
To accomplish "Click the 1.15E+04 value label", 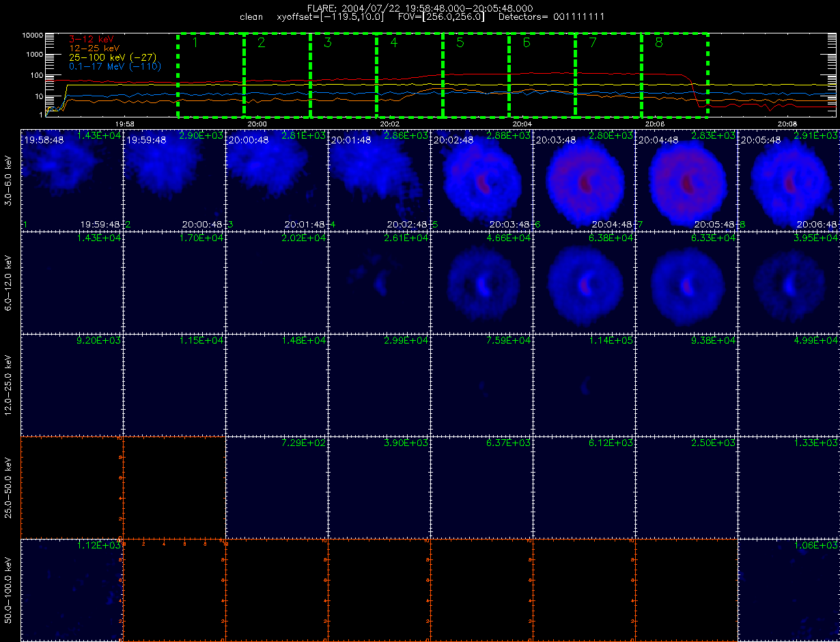I will pyautogui.click(x=201, y=340).
